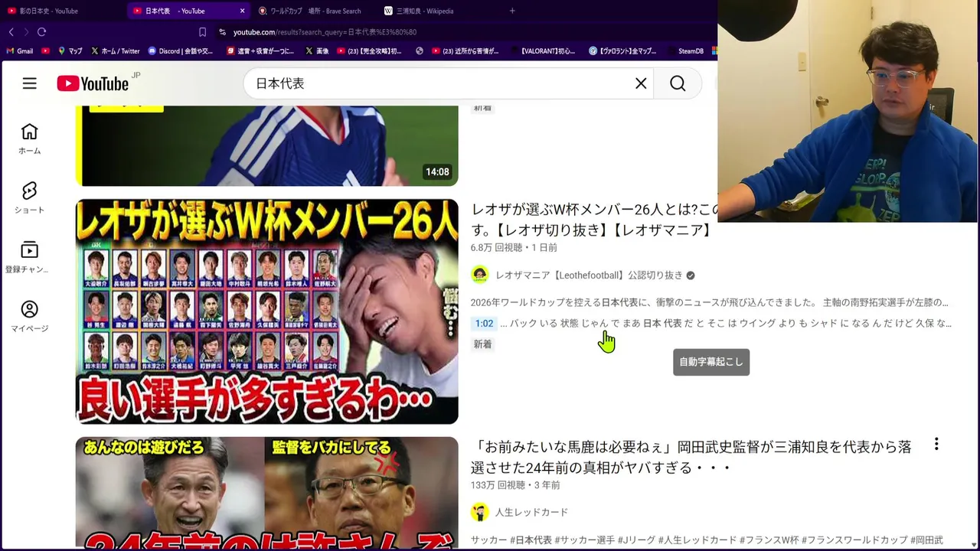Go to the YouTube logo home link
This screenshot has width=980, height=551.
click(93, 83)
